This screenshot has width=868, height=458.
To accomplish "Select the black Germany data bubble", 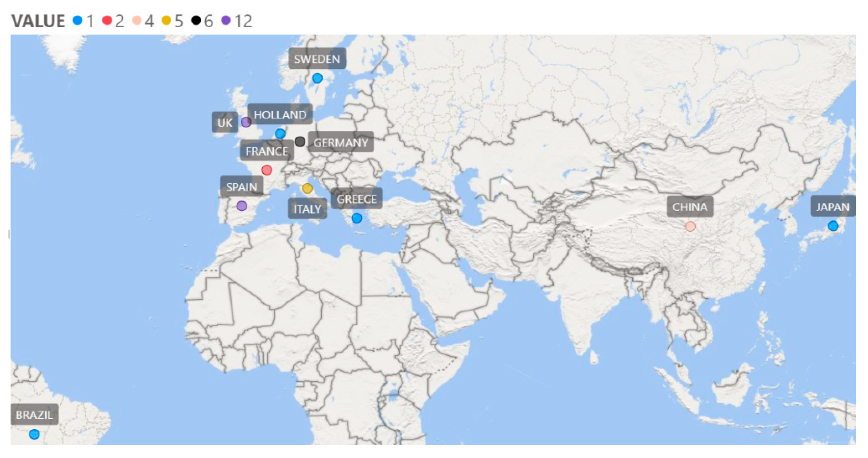I will coord(300,142).
